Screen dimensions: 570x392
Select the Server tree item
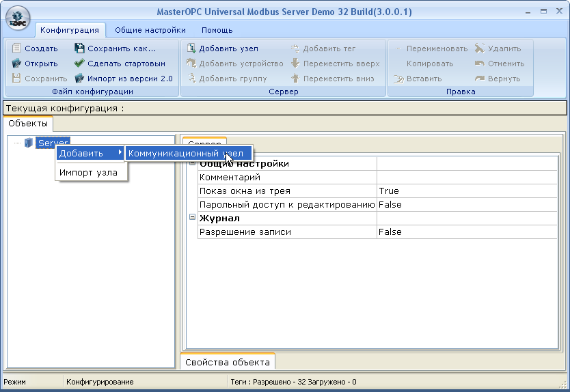53,143
